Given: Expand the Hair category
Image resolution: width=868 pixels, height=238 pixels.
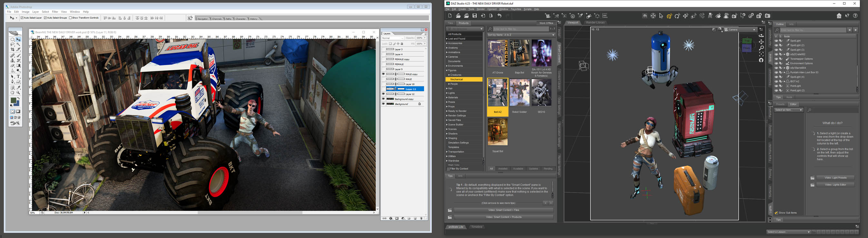Looking at the screenshot, I should click(447, 88).
